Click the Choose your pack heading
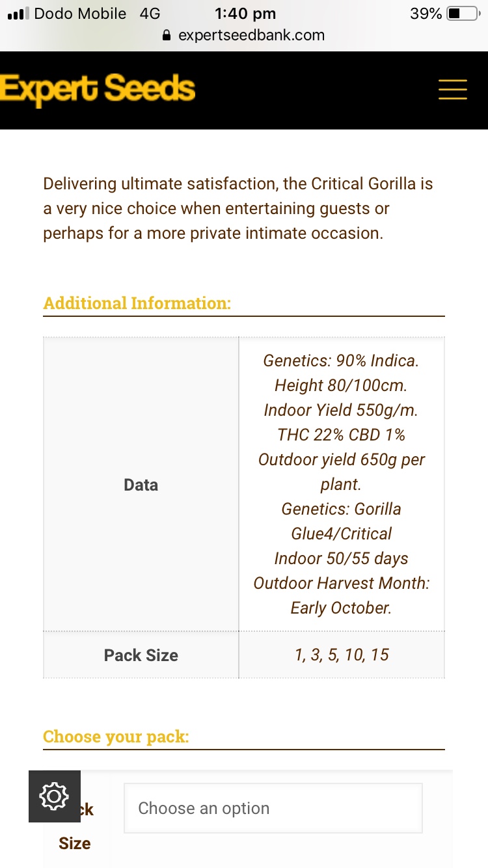Image resolution: width=488 pixels, height=868 pixels. tap(116, 737)
